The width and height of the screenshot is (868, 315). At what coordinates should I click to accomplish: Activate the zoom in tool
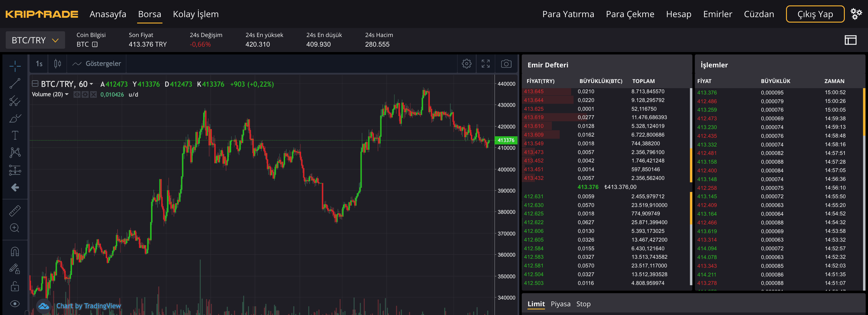[x=15, y=228]
